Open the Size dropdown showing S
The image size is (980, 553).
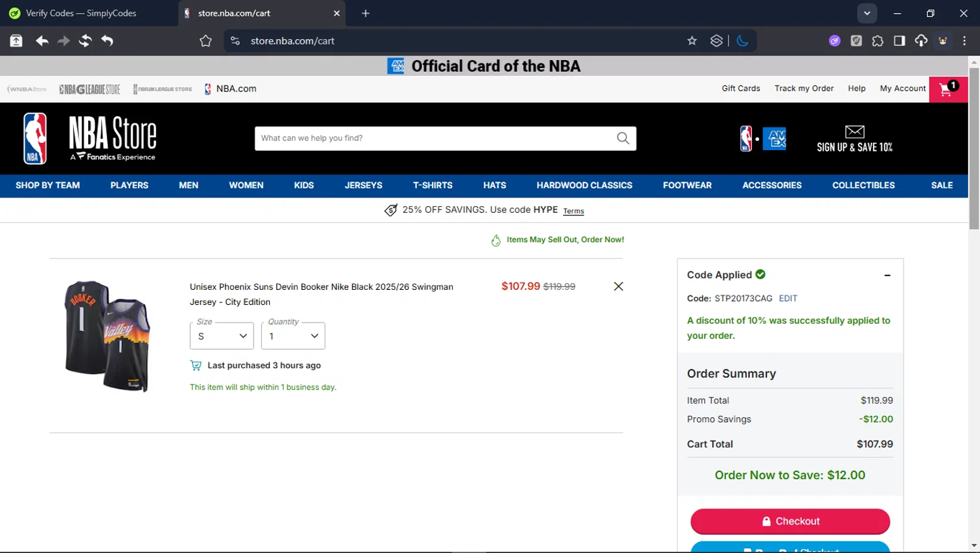pos(221,336)
